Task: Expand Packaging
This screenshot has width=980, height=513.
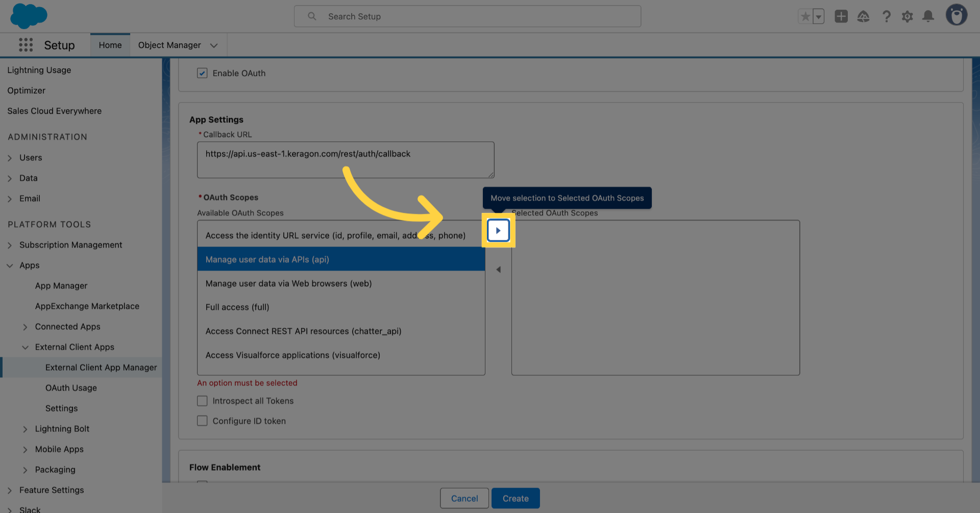Action: pyautogui.click(x=25, y=470)
